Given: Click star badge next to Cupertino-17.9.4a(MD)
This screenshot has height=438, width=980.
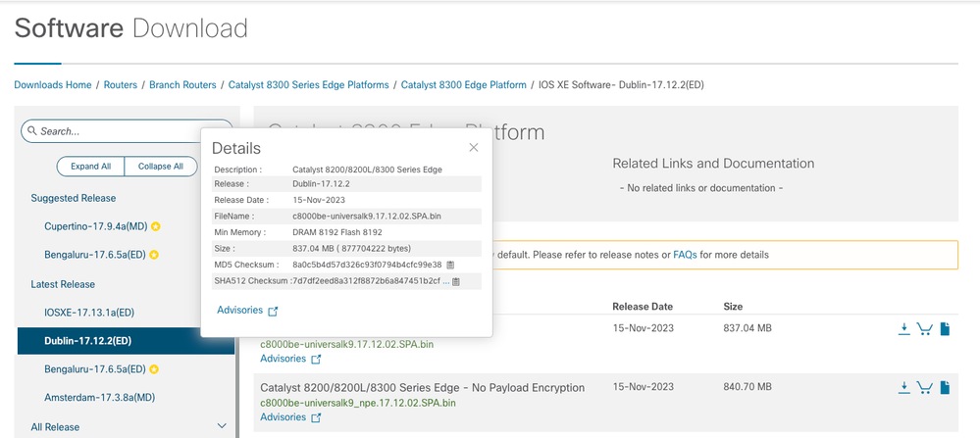Looking at the screenshot, I should 155,226.
